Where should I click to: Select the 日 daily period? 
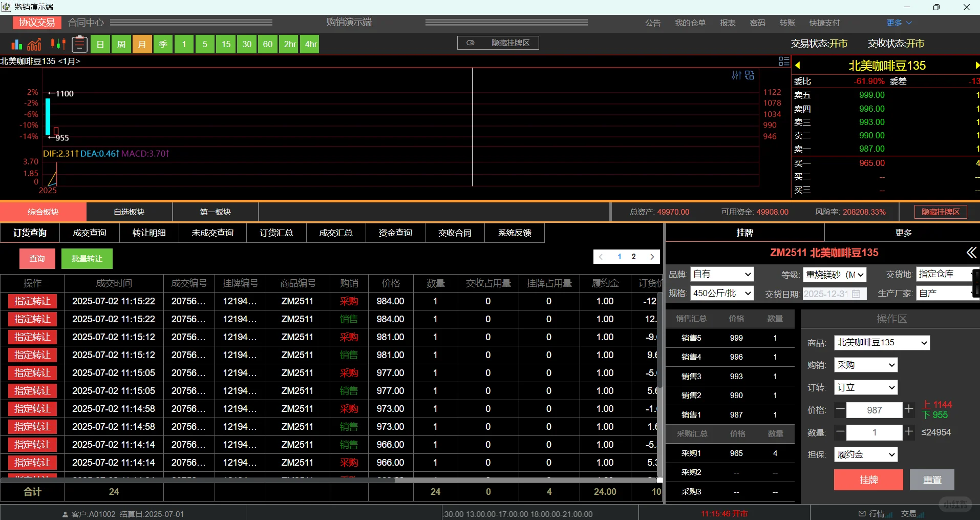pyautogui.click(x=100, y=44)
